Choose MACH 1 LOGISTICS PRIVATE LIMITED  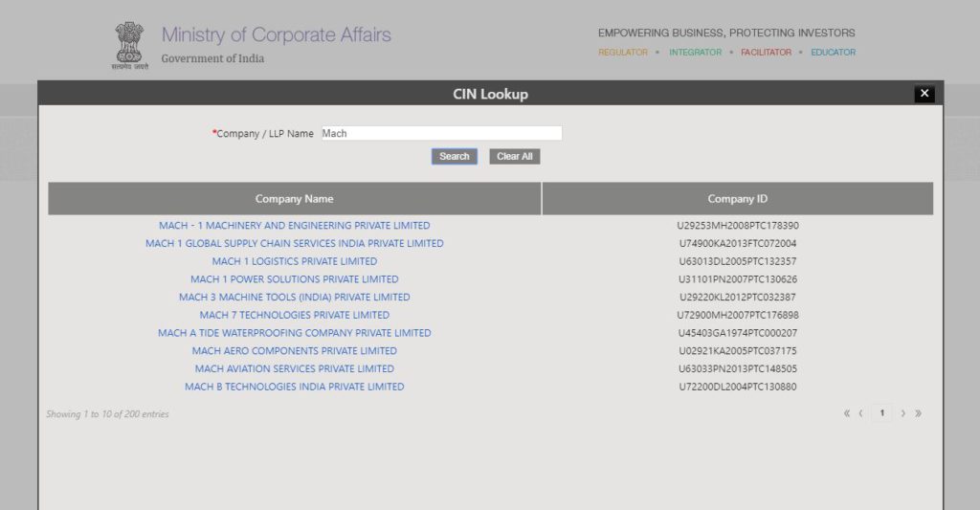click(x=294, y=261)
